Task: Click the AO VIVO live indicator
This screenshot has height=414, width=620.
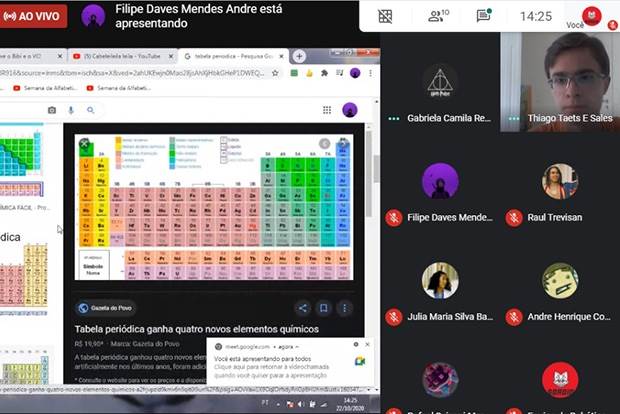Action: 35,16
